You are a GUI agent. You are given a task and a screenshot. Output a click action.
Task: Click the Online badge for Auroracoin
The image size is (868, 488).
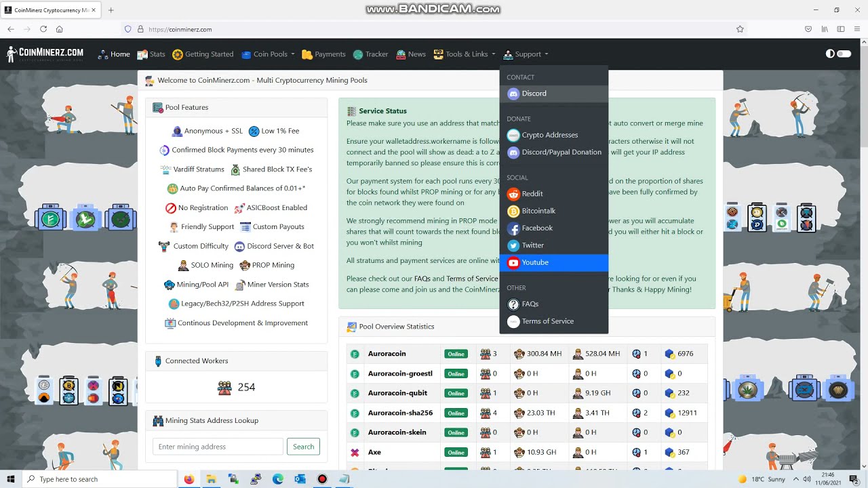[456, 354]
